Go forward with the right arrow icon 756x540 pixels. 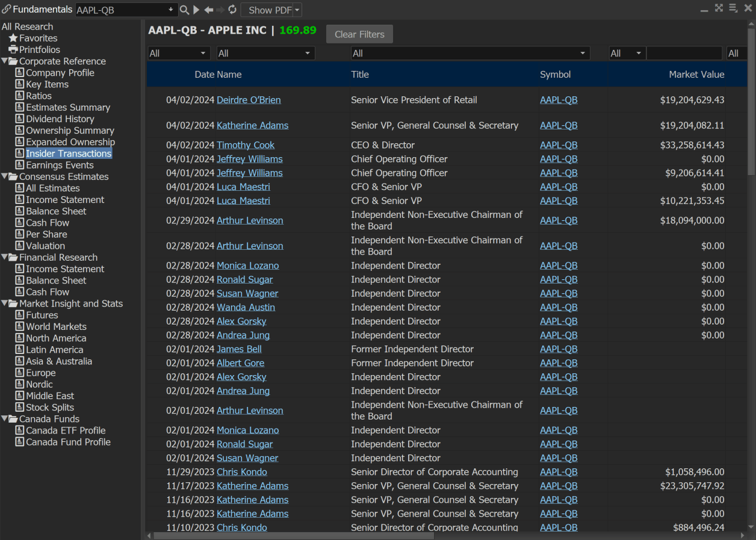(220, 10)
